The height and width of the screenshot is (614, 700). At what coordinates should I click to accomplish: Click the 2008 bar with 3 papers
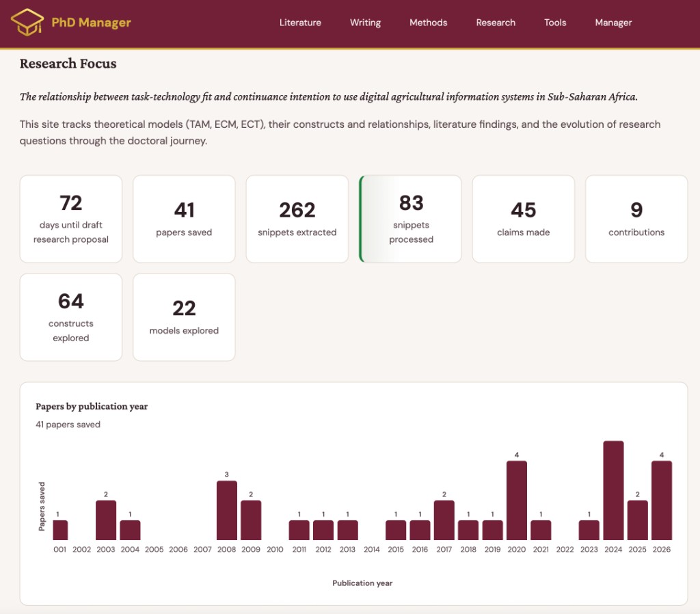point(227,510)
